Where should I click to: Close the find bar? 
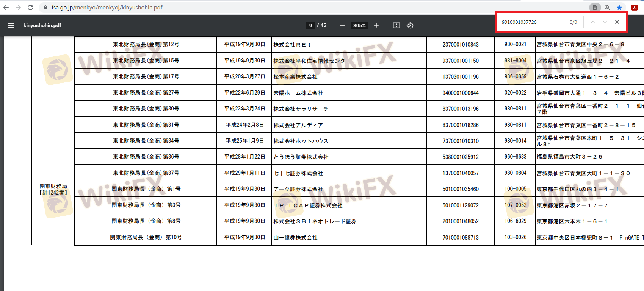(x=617, y=22)
